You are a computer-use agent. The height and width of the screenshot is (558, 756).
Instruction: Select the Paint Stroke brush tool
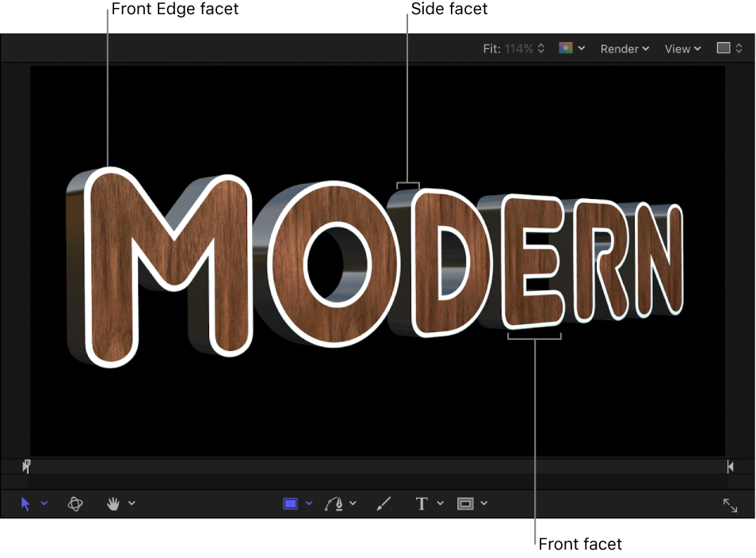pyautogui.click(x=384, y=503)
